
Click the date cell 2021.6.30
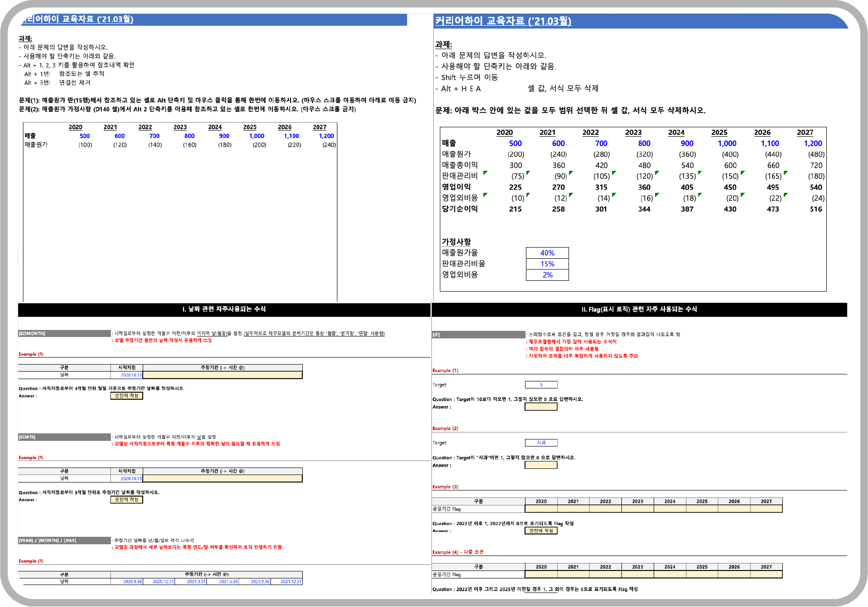point(223,582)
